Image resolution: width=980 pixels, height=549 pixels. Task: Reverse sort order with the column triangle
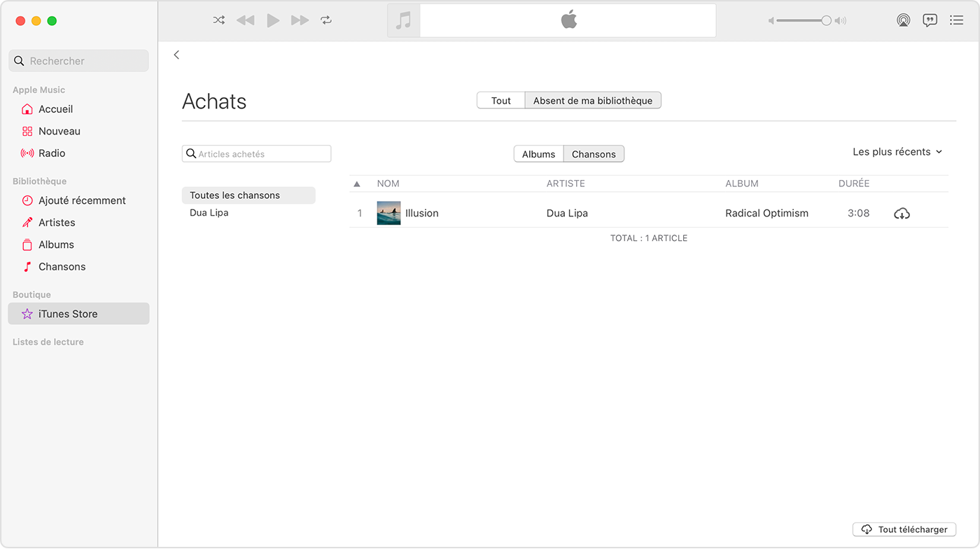click(x=357, y=183)
